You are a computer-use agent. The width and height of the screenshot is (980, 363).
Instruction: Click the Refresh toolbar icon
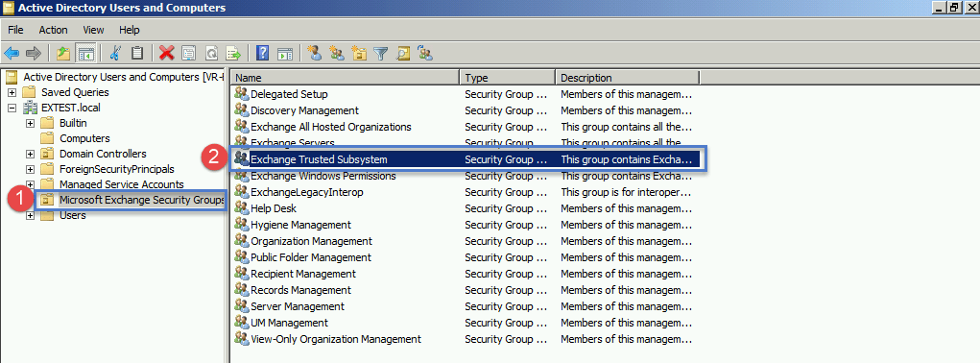(211, 53)
